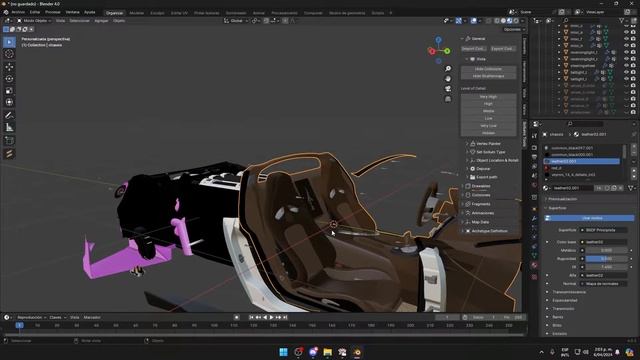Select the Cursor tool

point(9,54)
